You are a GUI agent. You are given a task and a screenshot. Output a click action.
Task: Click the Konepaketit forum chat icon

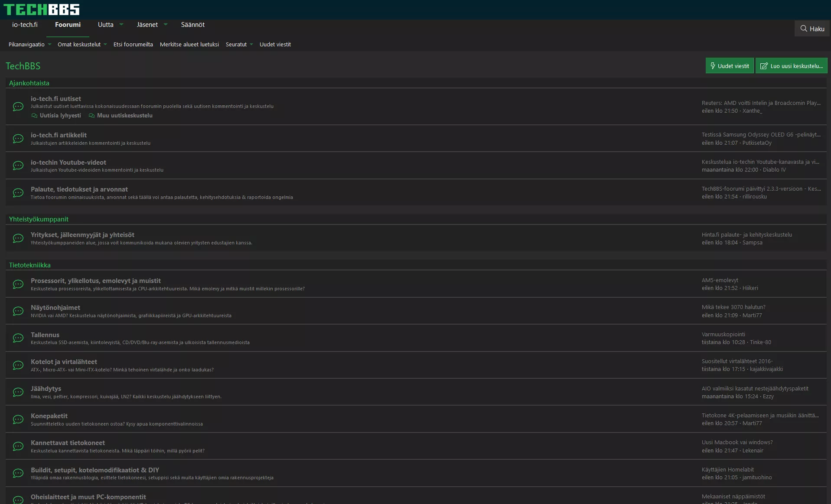click(18, 419)
